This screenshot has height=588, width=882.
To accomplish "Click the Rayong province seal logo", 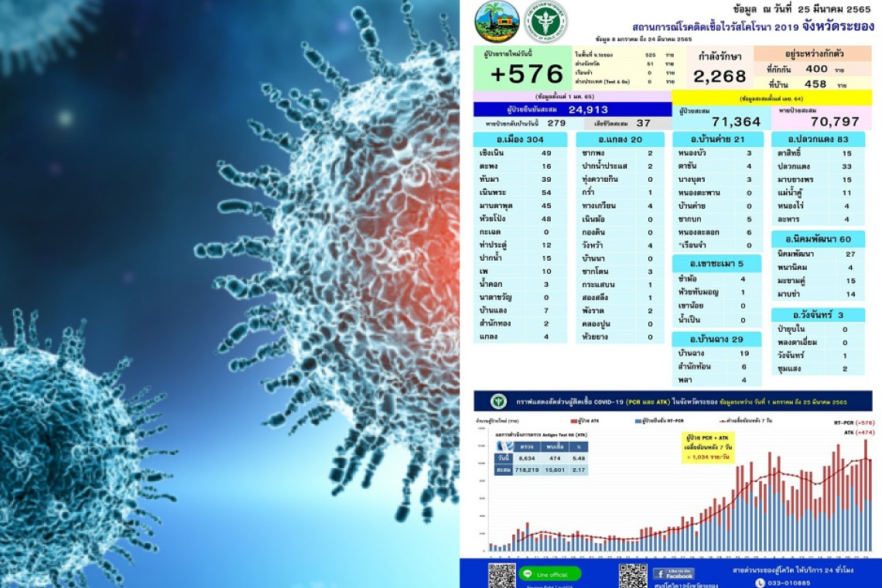I will pos(497,22).
